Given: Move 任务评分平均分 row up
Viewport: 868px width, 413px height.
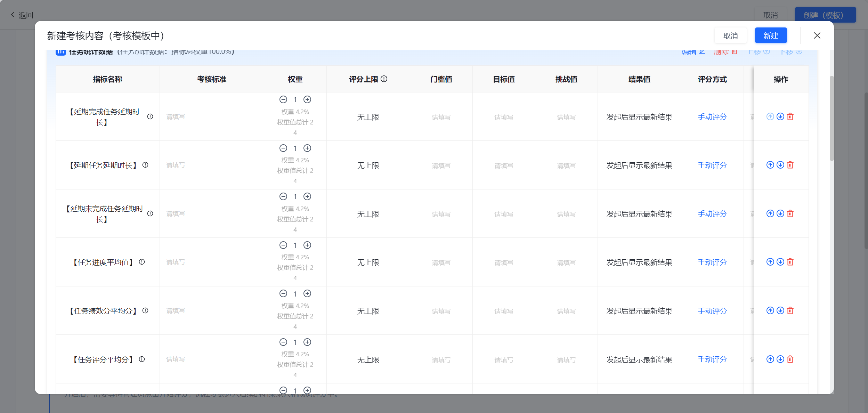Looking at the screenshot, I should click(770, 359).
